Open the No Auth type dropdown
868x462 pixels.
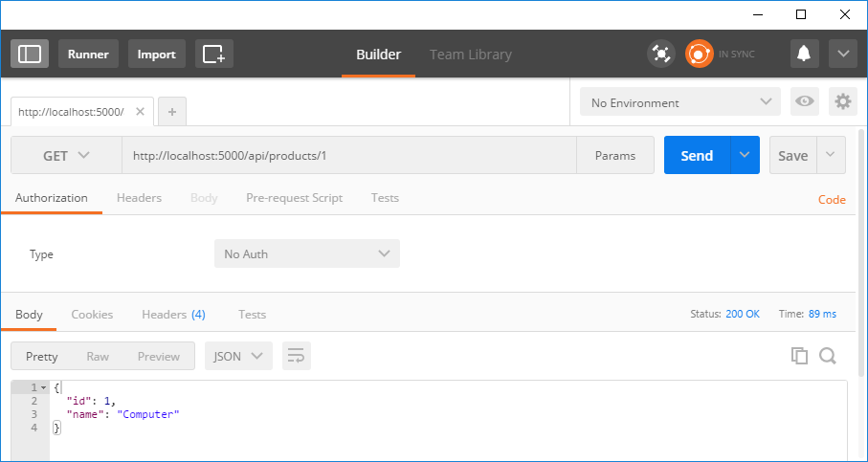pyautogui.click(x=306, y=253)
